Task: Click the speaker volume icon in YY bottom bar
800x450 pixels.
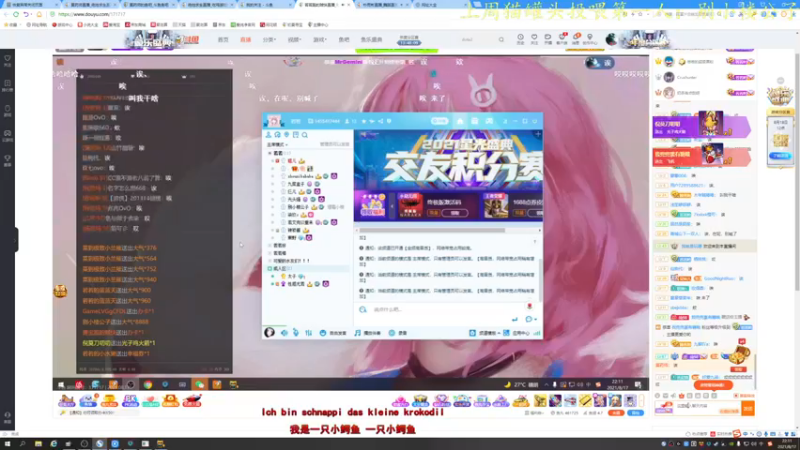Action: tap(284, 333)
